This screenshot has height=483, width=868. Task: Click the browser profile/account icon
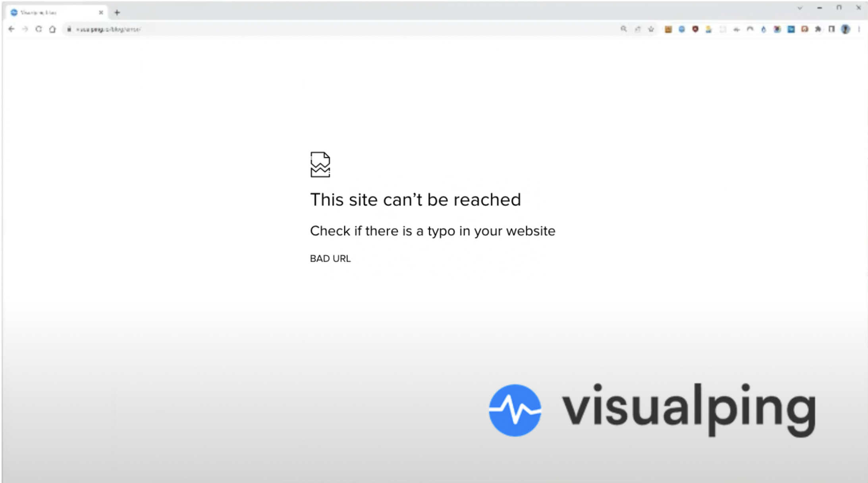point(845,29)
